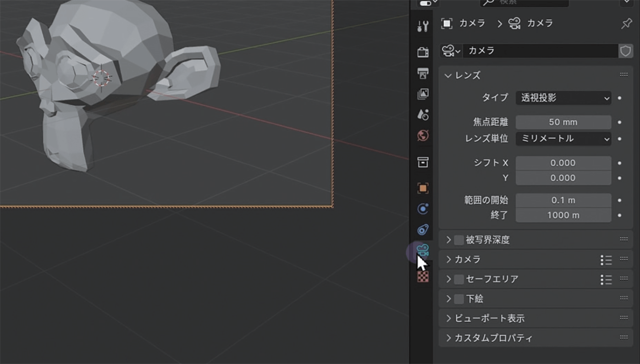Animate the レンズ単位 property dot
The height and width of the screenshot is (364, 640).
pos(619,139)
